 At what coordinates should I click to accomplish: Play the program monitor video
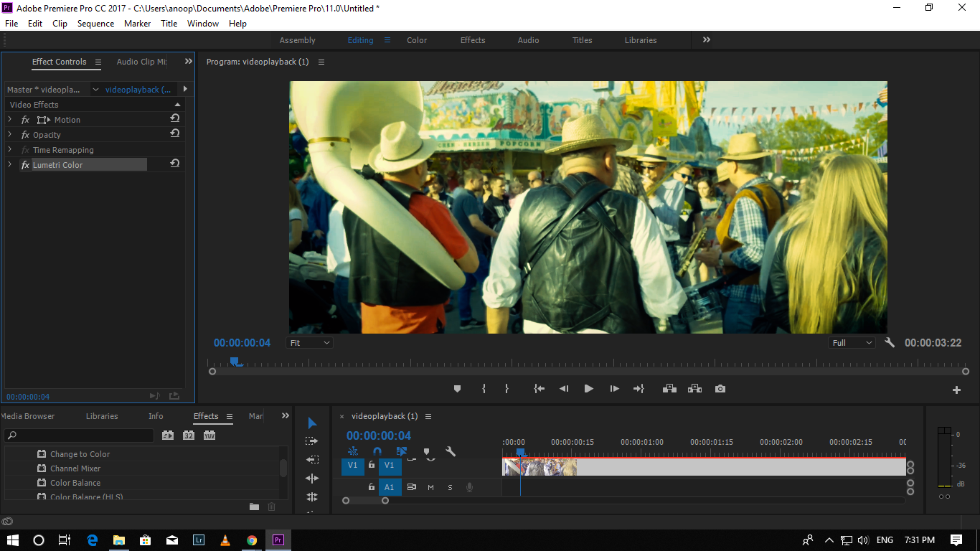tap(589, 389)
